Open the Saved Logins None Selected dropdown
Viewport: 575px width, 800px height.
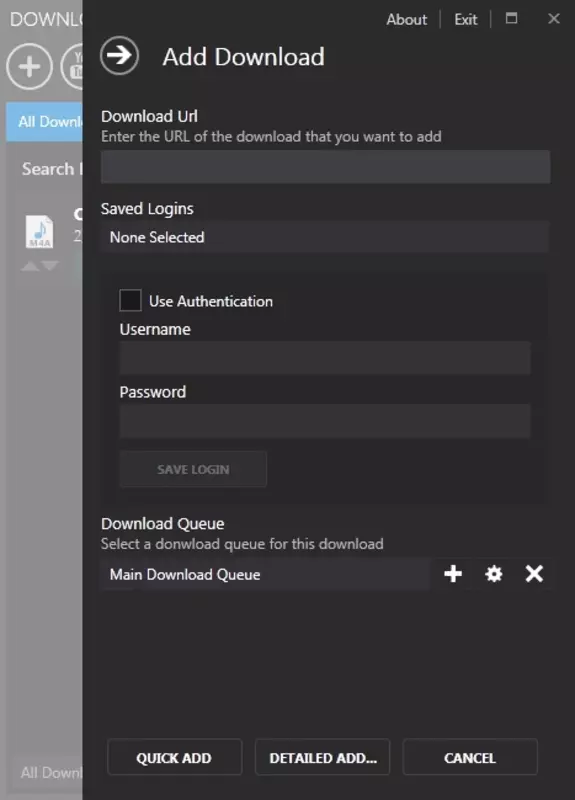click(x=325, y=237)
